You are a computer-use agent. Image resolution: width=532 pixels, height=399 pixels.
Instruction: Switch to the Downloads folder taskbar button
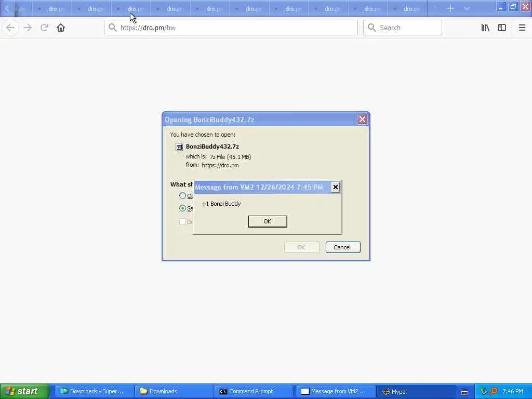173,391
